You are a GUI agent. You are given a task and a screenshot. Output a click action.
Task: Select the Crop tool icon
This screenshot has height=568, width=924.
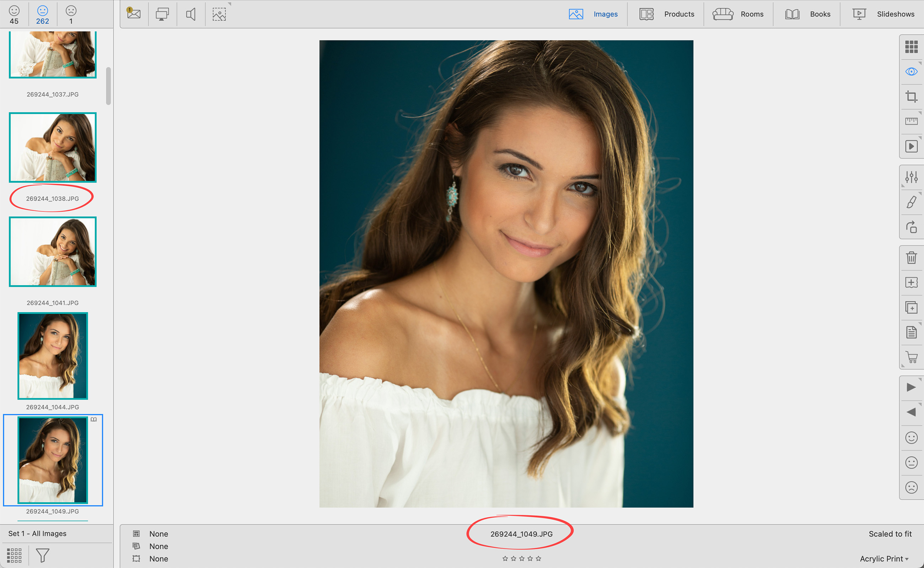tap(911, 97)
